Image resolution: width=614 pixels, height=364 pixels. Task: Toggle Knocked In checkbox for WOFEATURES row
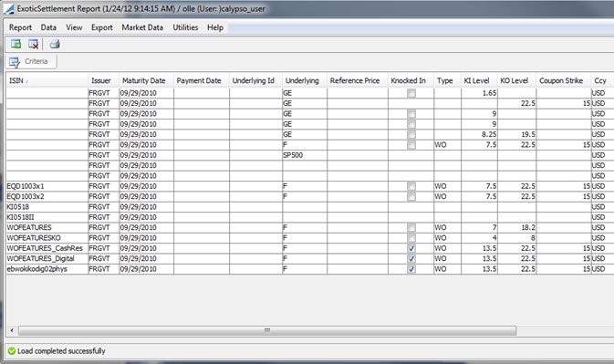(x=411, y=228)
